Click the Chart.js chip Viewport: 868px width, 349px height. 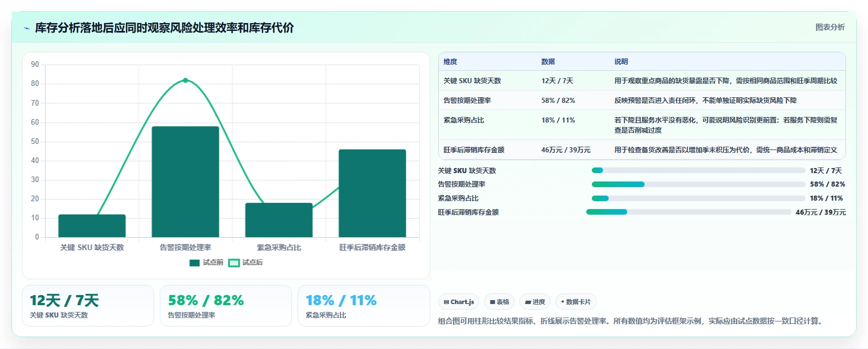click(458, 302)
